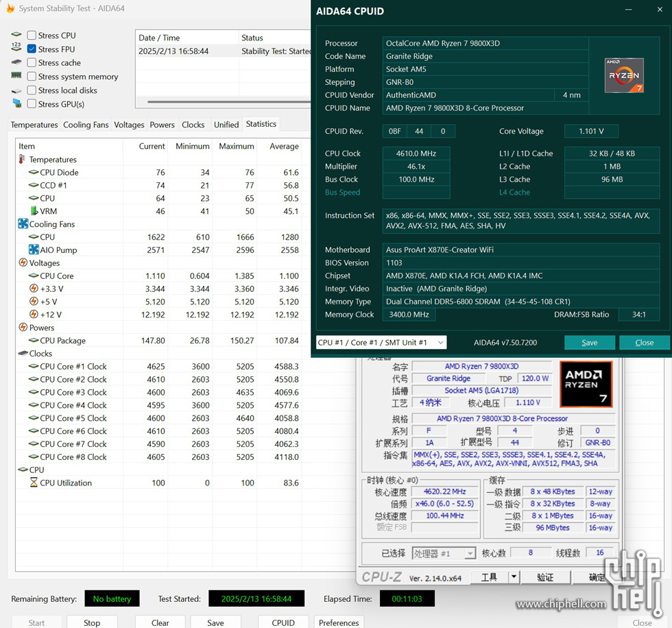Screen dimensions: 672x628
Task: Select the Statistics tab
Action: click(x=261, y=124)
